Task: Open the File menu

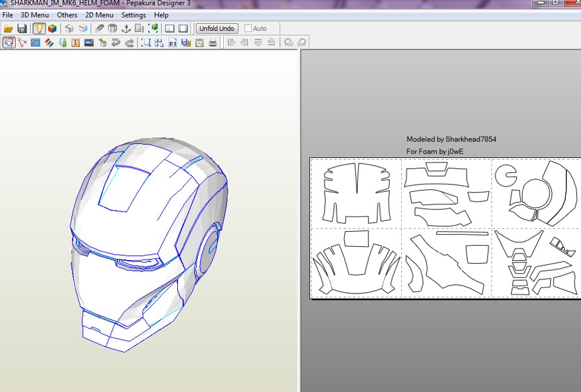Action: [7, 15]
